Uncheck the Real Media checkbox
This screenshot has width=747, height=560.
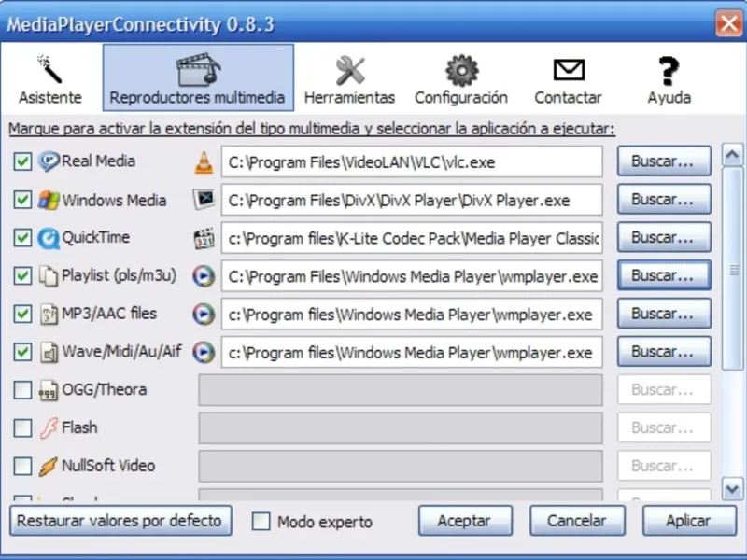coord(22,161)
